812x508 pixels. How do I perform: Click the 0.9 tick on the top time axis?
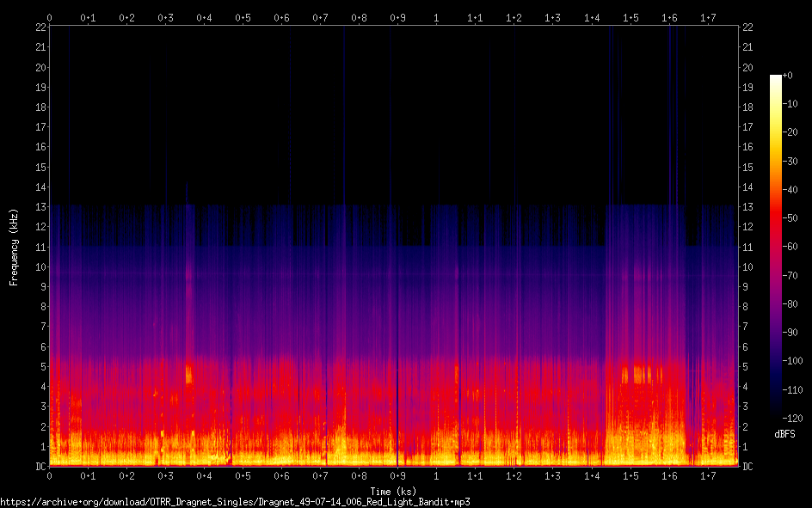coord(397,17)
